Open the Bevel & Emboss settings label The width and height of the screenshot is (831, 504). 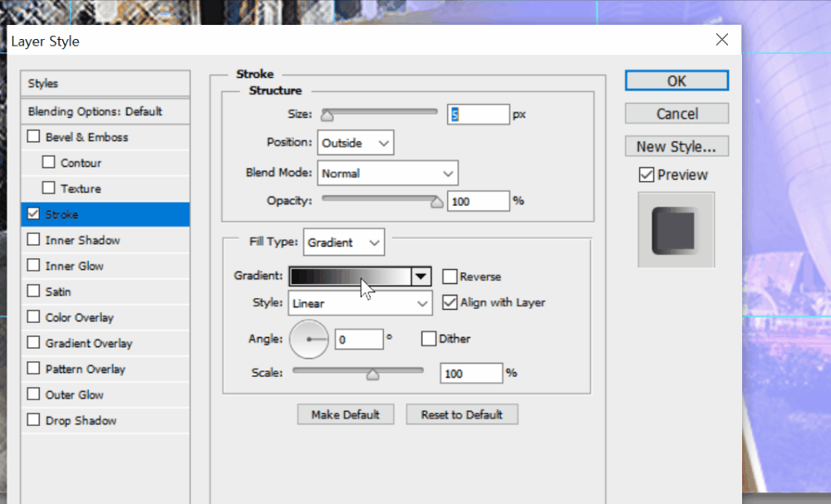87,137
